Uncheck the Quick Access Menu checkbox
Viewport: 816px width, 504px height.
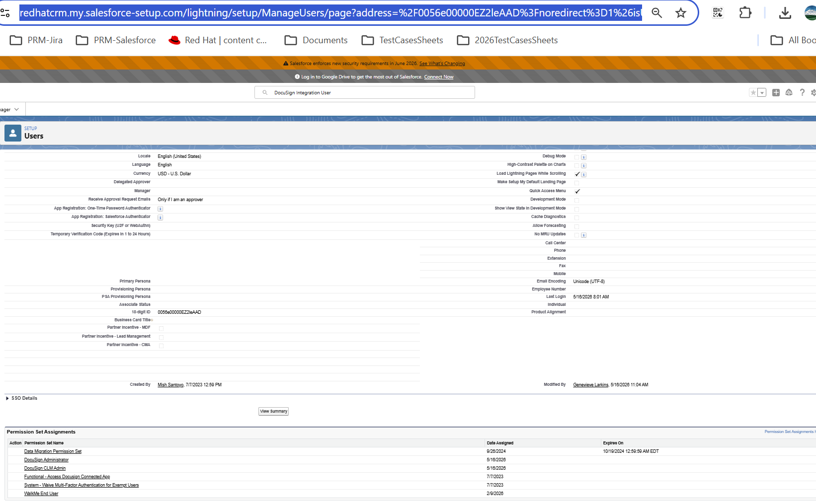577,192
